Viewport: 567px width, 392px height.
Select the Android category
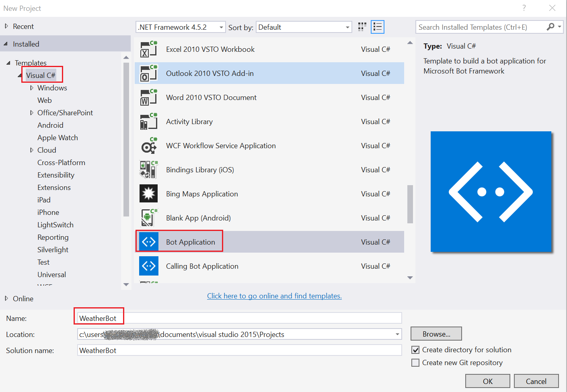click(x=50, y=125)
